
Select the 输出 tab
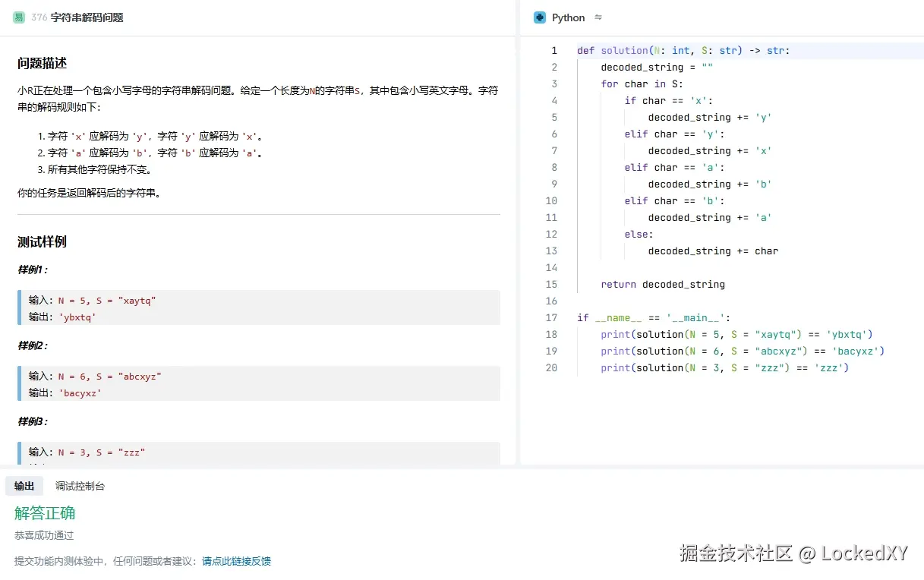[x=24, y=486]
